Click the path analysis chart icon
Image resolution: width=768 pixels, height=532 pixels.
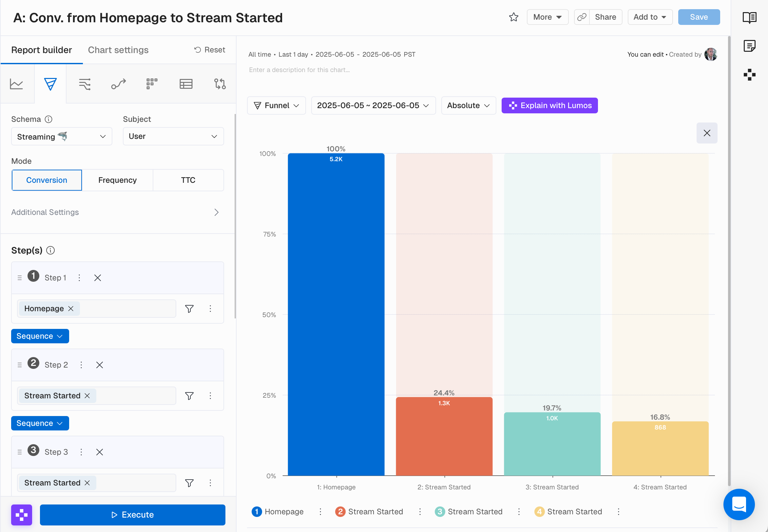point(118,84)
